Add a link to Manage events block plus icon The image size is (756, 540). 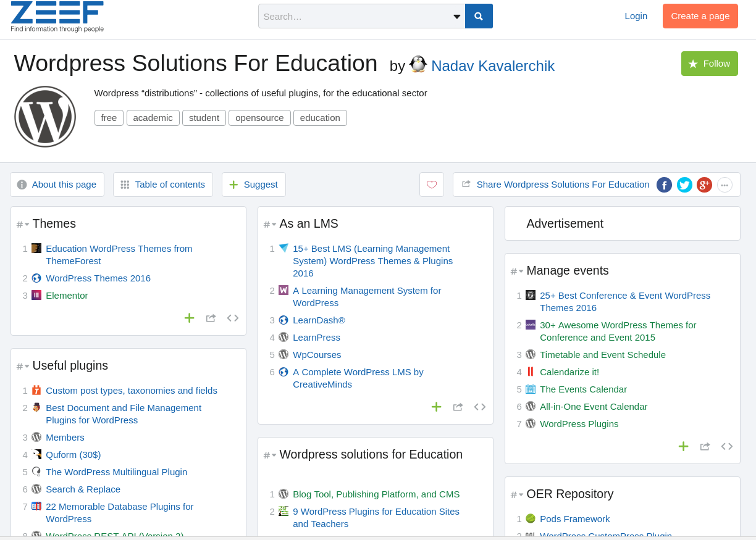(683, 446)
